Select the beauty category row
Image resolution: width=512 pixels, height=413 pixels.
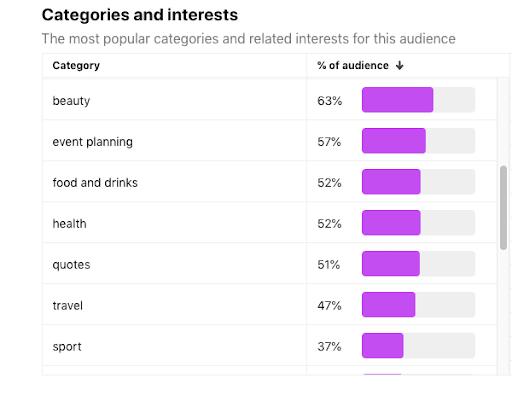coord(269,100)
